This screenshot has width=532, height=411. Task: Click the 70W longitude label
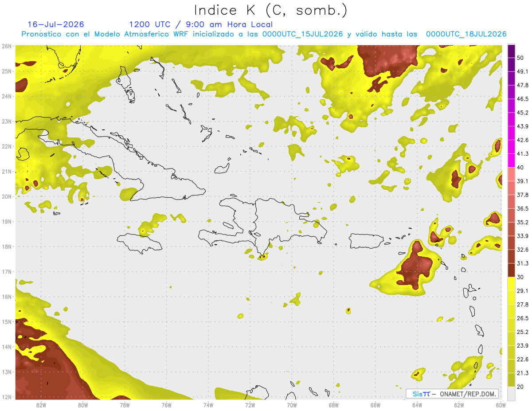(292, 405)
